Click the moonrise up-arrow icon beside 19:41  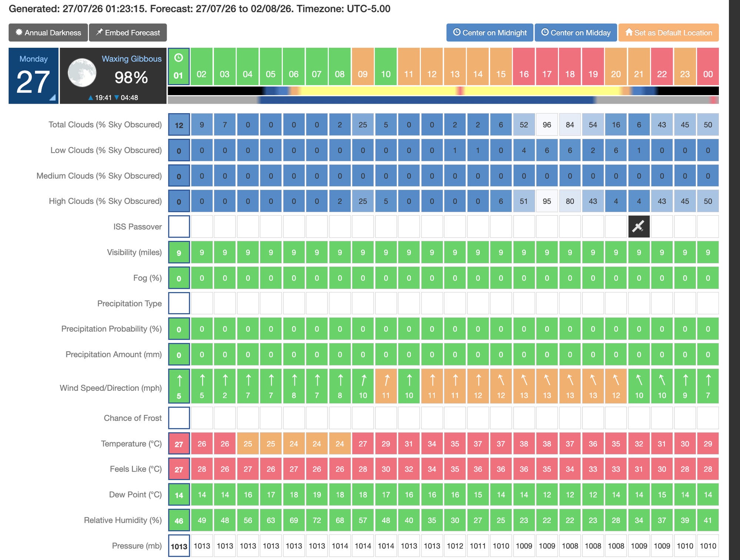[x=91, y=98]
